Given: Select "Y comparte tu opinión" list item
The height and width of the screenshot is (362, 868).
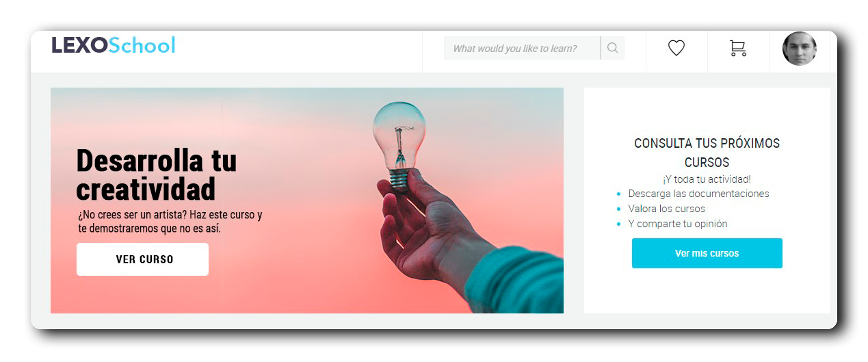Looking at the screenshot, I should tap(677, 224).
